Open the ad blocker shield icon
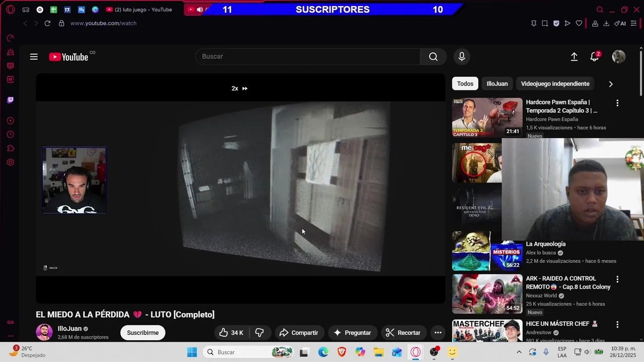 pos(556,23)
